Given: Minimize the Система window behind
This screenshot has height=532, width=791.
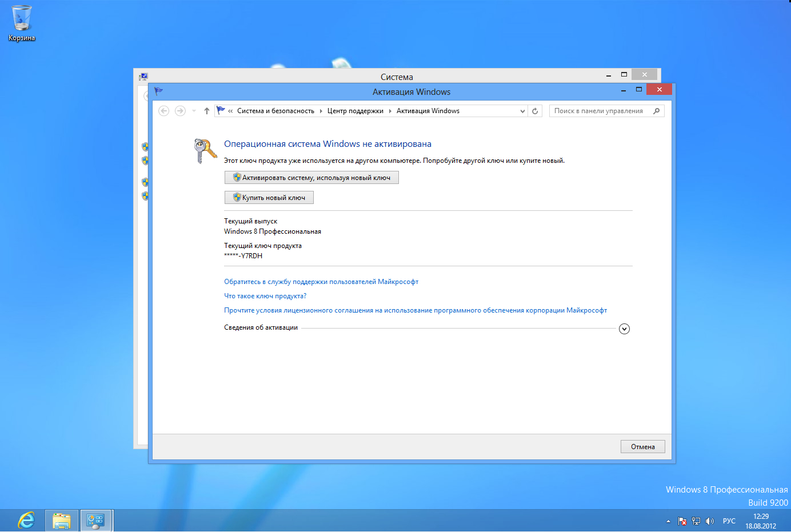Looking at the screenshot, I should [609, 75].
